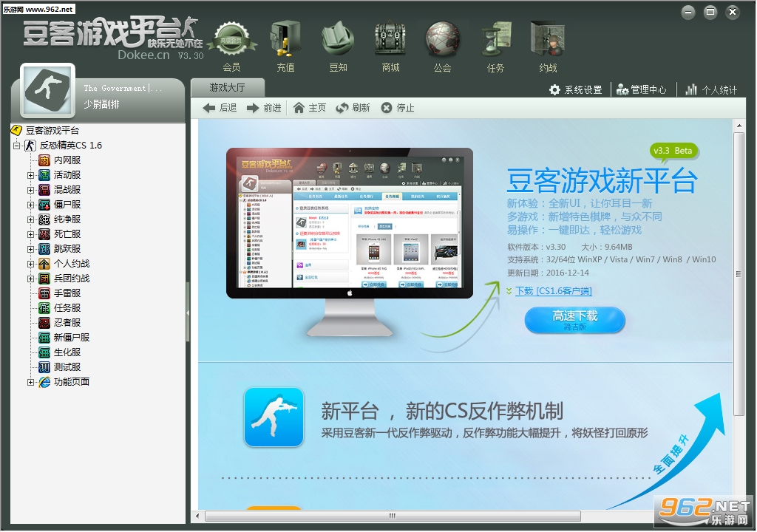The width and height of the screenshot is (757, 532).
Task: Expand the 功能页面 tree node
Action: point(30,382)
